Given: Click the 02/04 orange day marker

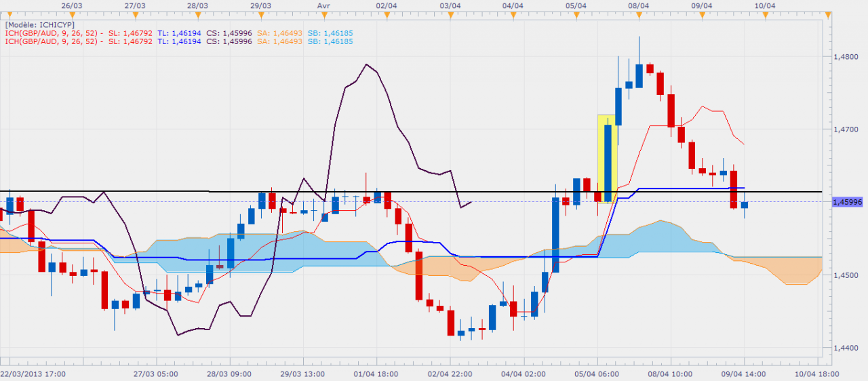Looking at the screenshot, I should [387, 14].
